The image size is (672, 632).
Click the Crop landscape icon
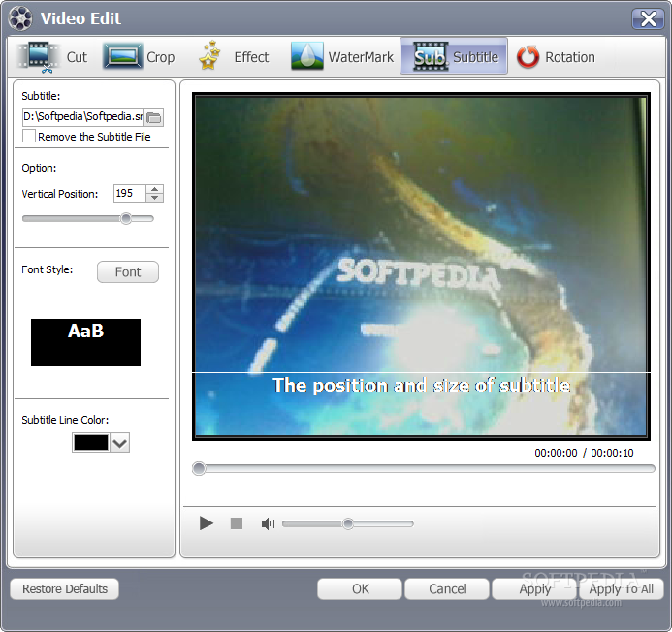point(122,56)
